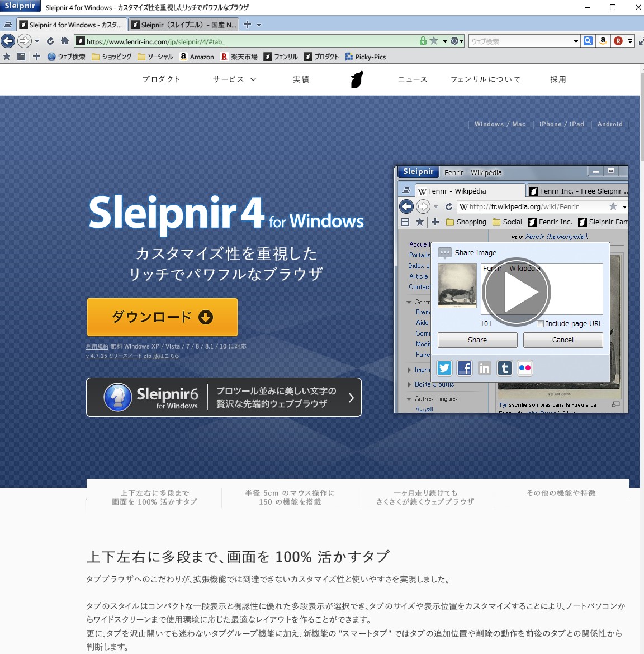
Task: Open the ソーシャル bookmark folder
Action: pyautogui.click(x=155, y=57)
